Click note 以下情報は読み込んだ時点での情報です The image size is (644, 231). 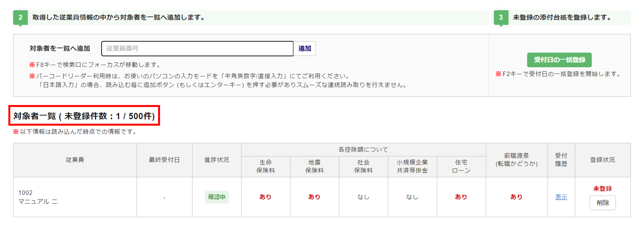point(75,132)
